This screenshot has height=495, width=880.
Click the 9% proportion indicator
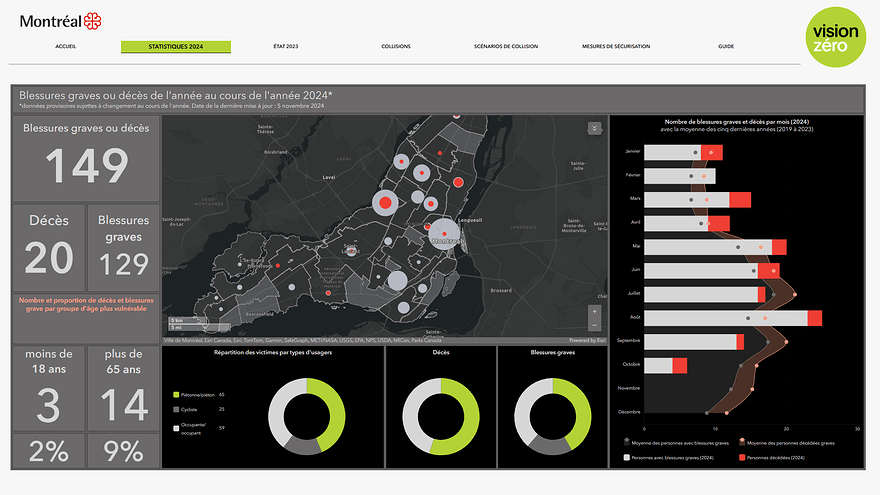(123, 451)
